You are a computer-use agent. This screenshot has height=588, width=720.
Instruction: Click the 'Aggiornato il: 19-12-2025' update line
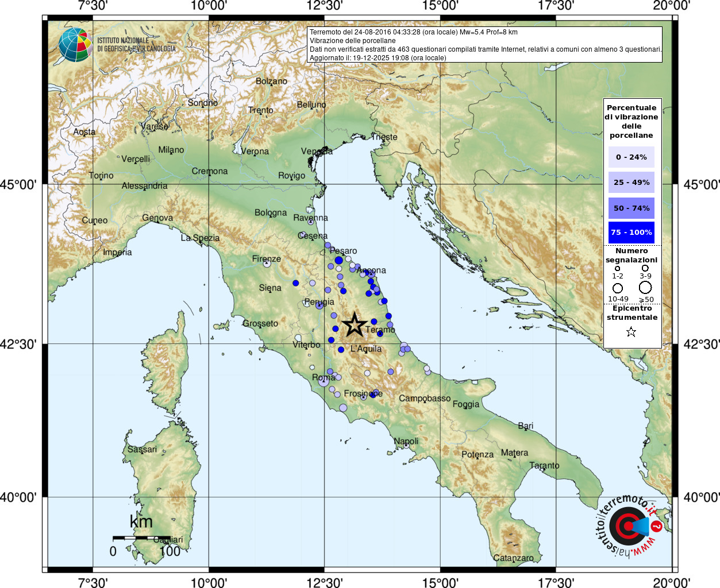(378, 58)
